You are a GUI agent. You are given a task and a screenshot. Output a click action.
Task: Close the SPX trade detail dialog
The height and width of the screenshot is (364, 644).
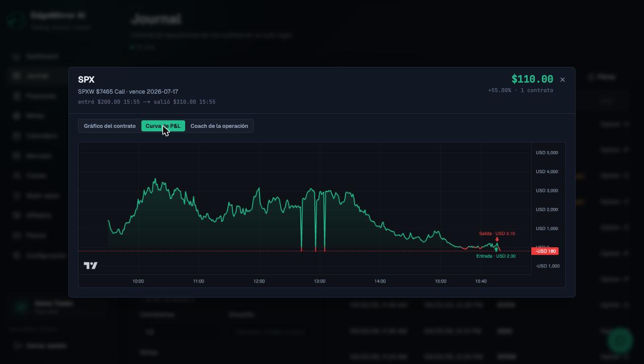[562, 80]
